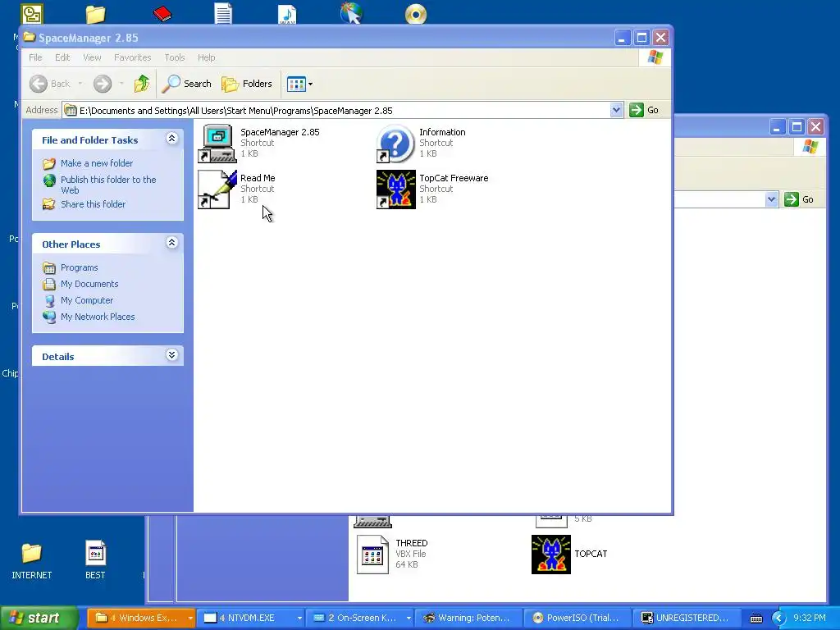The image size is (840, 630).
Task: Click Share this folder link
Action: (x=93, y=204)
